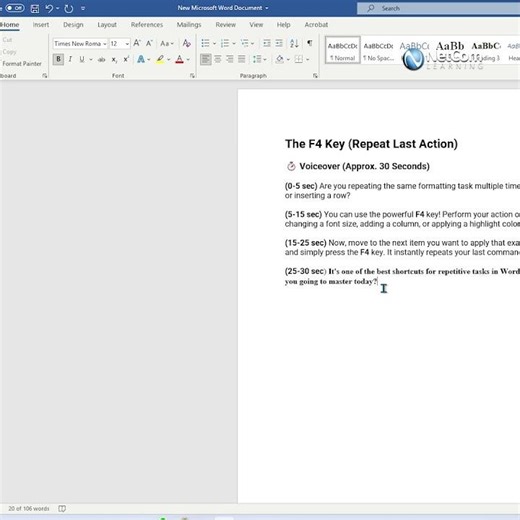Select the Normal style
The height and width of the screenshot is (520, 520).
pos(342,50)
